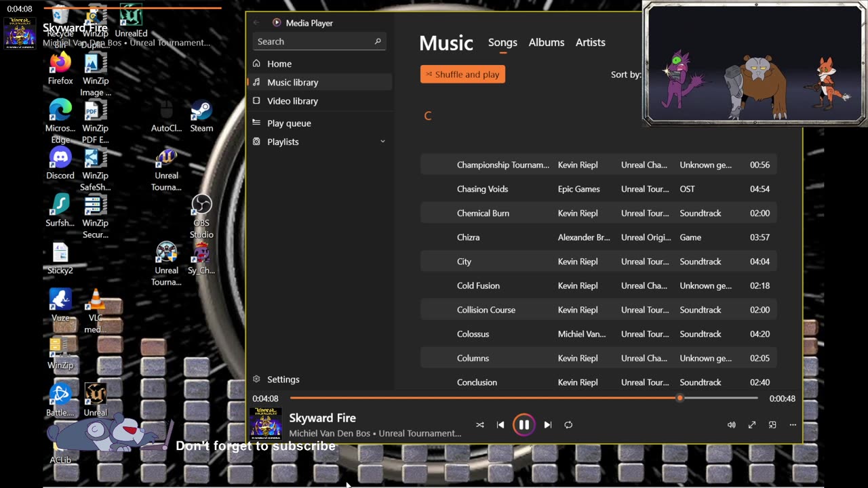The image size is (868, 488).
Task: Click artist Michiel Van... in Colossus row
Action: pyautogui.click(x=582, y=334)
